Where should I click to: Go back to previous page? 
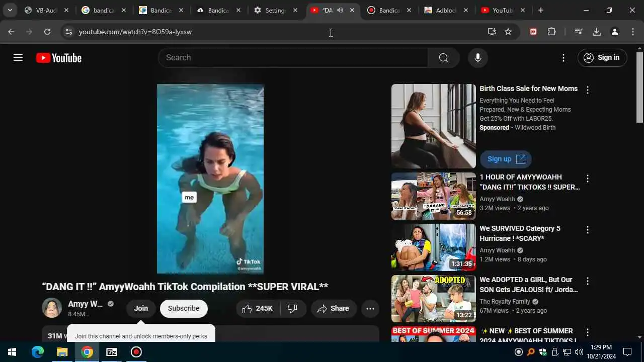point(11,32)
